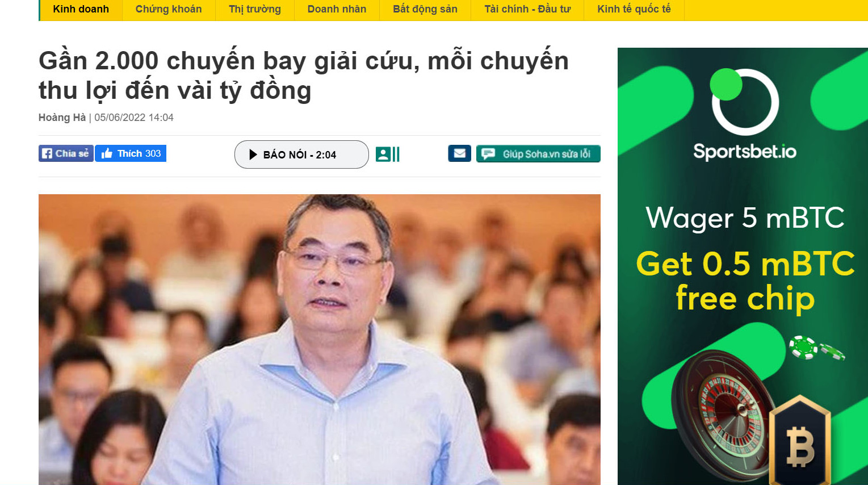Click the teal reader voice icon
The width and height of the screenshot is (868, 485).
point(388,154)
